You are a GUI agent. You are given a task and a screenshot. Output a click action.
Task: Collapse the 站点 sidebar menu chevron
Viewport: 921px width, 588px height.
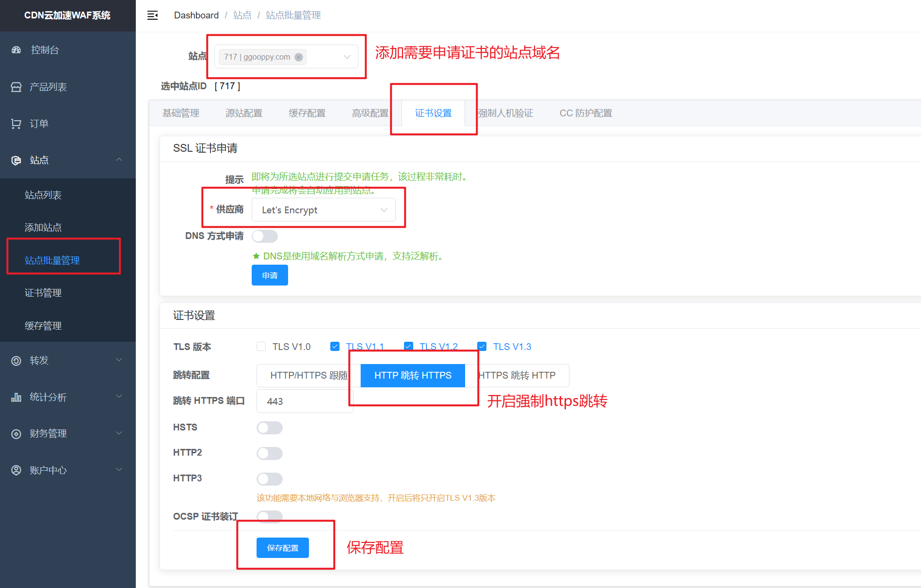pyautogui.click(x=119, y=160)
